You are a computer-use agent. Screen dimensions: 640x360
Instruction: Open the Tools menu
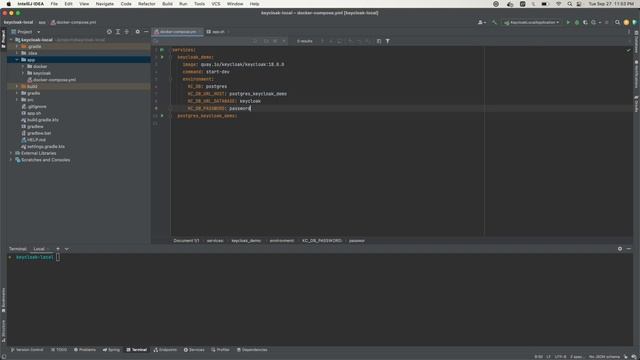coord(199,4)
